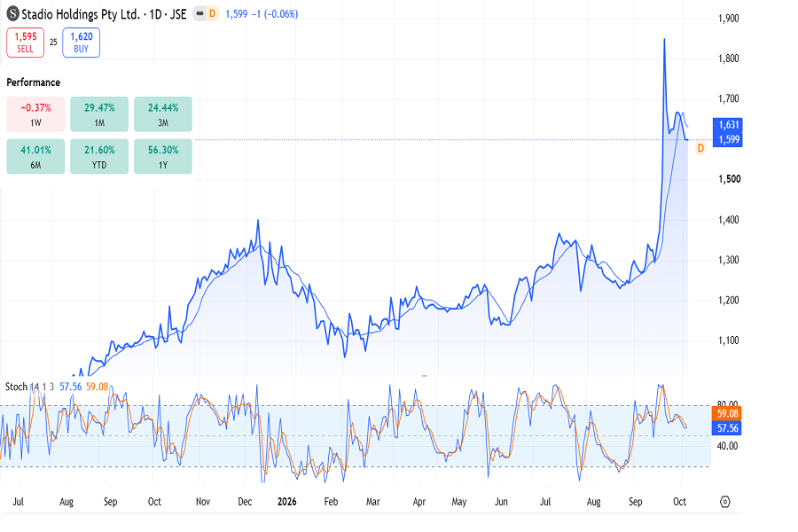Click the 2026 label on time axis
The width and height of the screenshot is (798, 532).
[287, 502]
